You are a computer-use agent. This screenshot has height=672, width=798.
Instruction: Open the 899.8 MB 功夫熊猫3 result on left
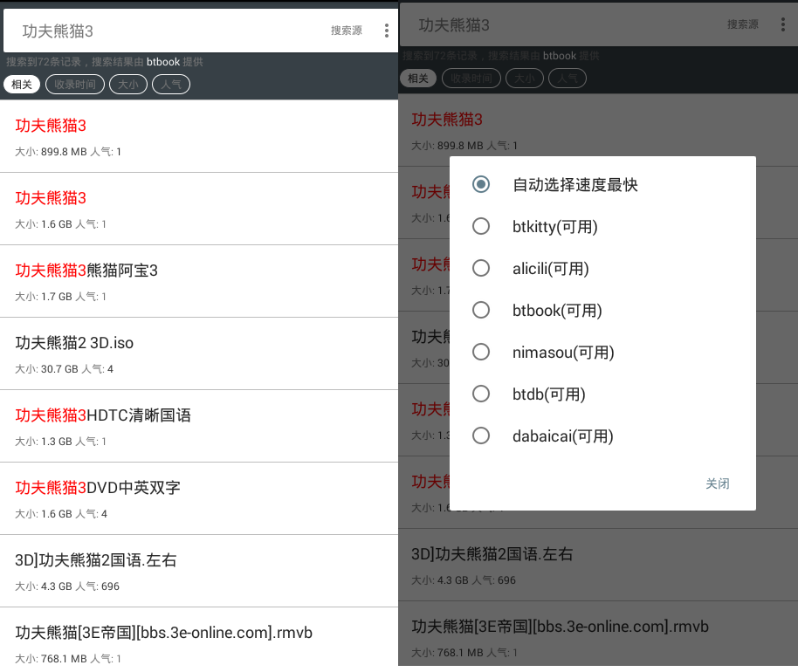point(199,136)
